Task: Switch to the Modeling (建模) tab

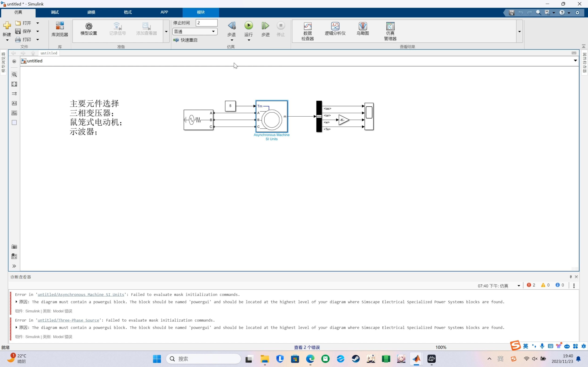Action: [x=91, y=12]
